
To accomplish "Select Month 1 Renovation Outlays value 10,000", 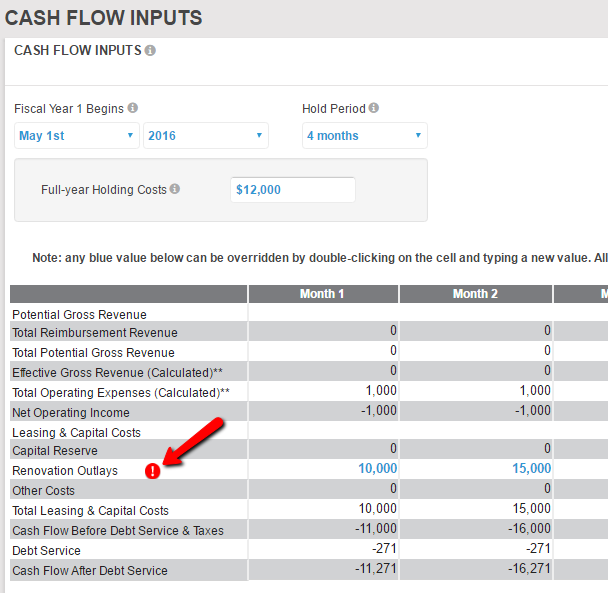I will pyautogui.click(x=377, y=469).
